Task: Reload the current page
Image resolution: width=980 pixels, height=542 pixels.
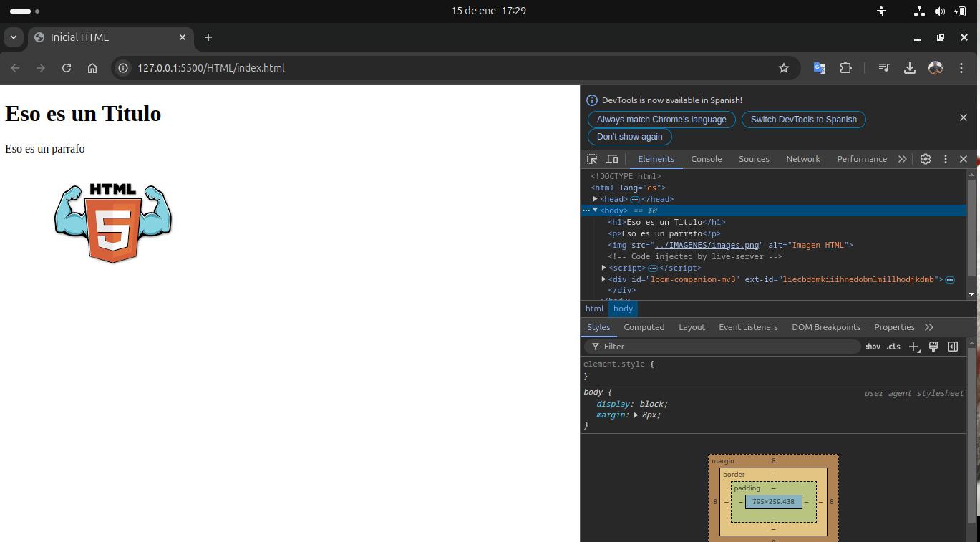Action: click(x=67, y=68)
